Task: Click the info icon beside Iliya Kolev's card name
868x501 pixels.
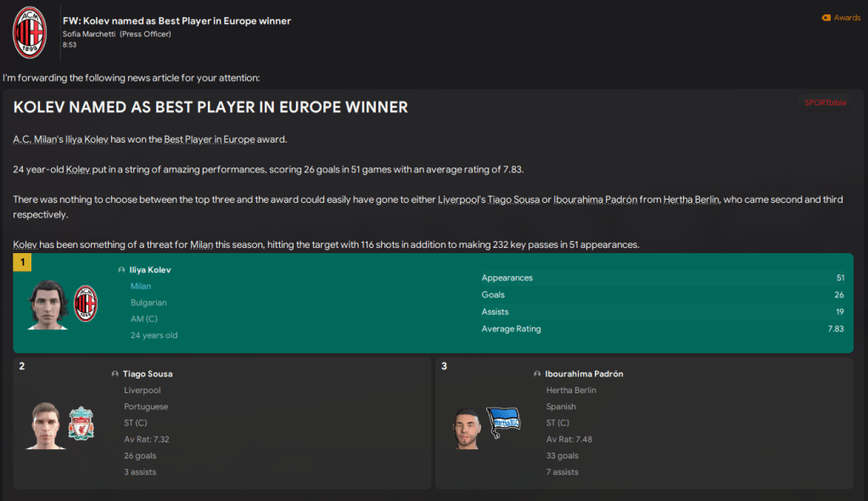Action: coord(121,270)
